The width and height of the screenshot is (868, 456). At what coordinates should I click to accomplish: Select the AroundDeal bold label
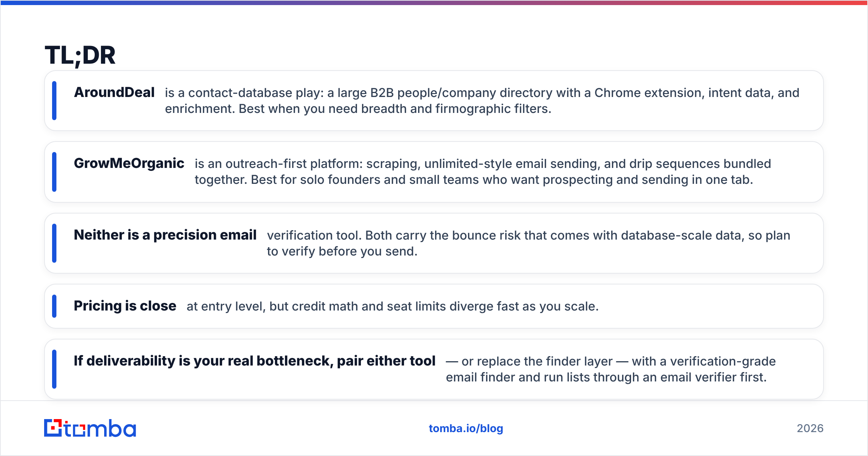click(114, 93)
